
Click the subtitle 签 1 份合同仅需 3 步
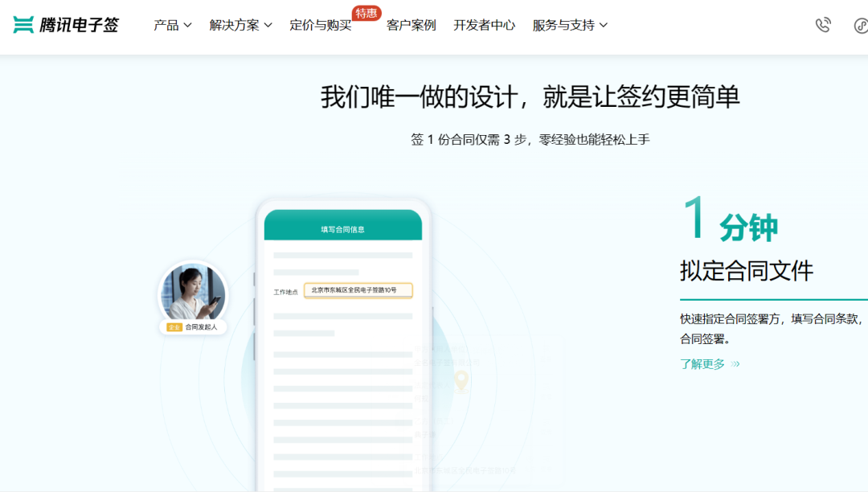[530, 139]
